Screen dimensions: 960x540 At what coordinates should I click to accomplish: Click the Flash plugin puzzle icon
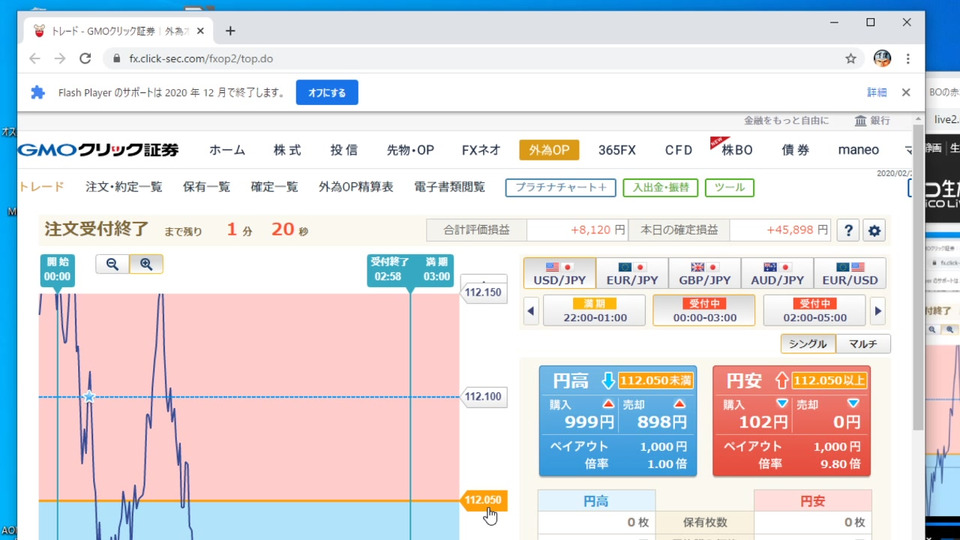pos(38,92)
